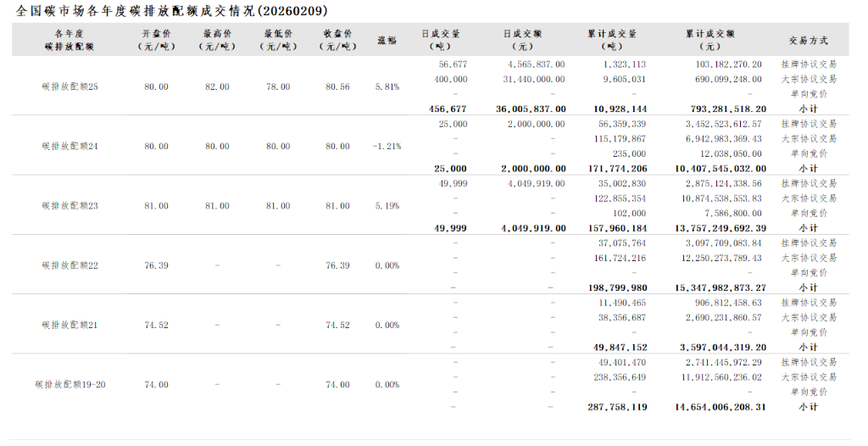Click the 碳排放配额19-20 row label
Screen dimensions: 868x446
[x=70, y=384]
